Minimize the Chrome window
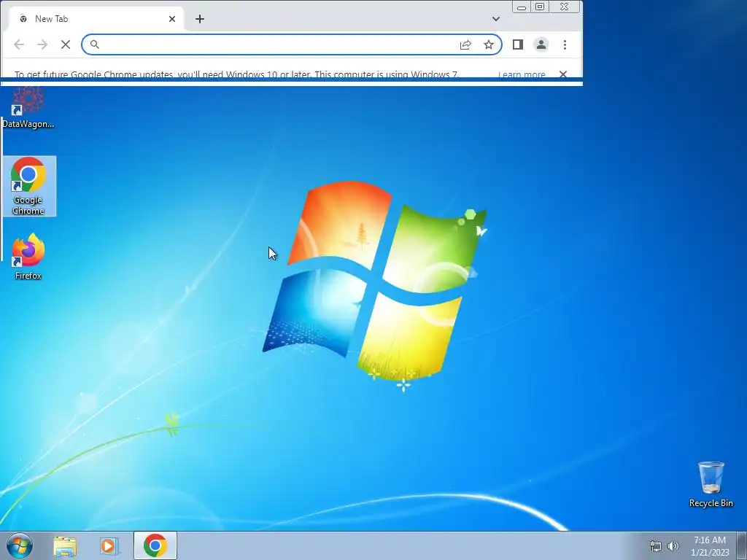The width and height of the screenshot is (747, 560). (x=522, y=7)
